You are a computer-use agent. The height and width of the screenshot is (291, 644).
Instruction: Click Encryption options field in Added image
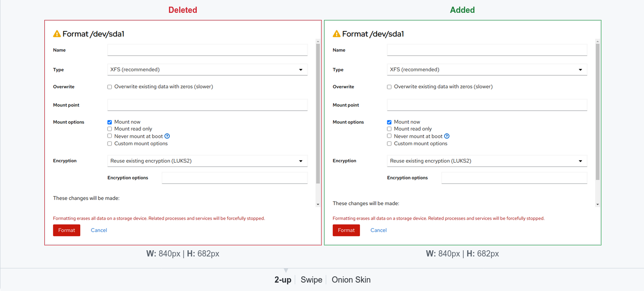click(x=514, y=178)
